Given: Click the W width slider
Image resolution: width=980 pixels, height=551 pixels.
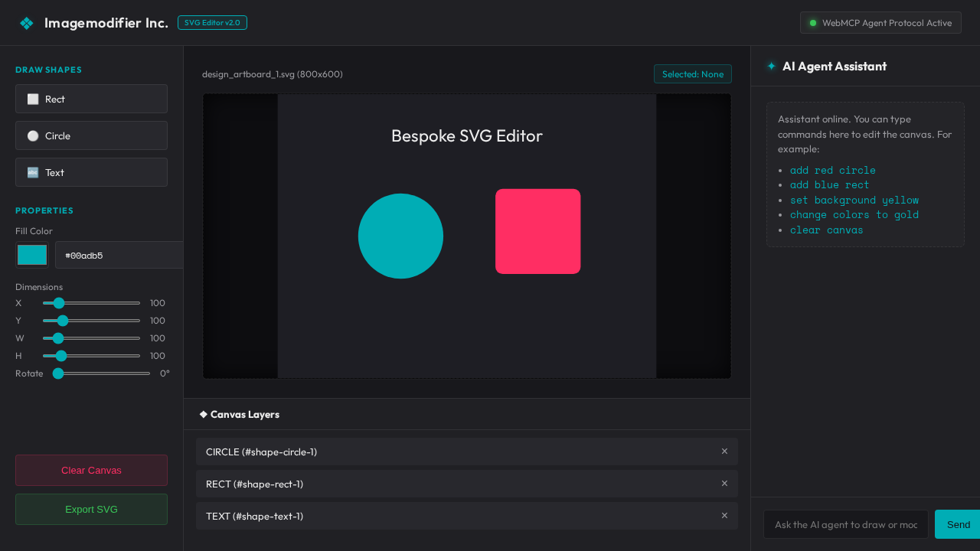Looking at the screenshot, I should [91, 338].
